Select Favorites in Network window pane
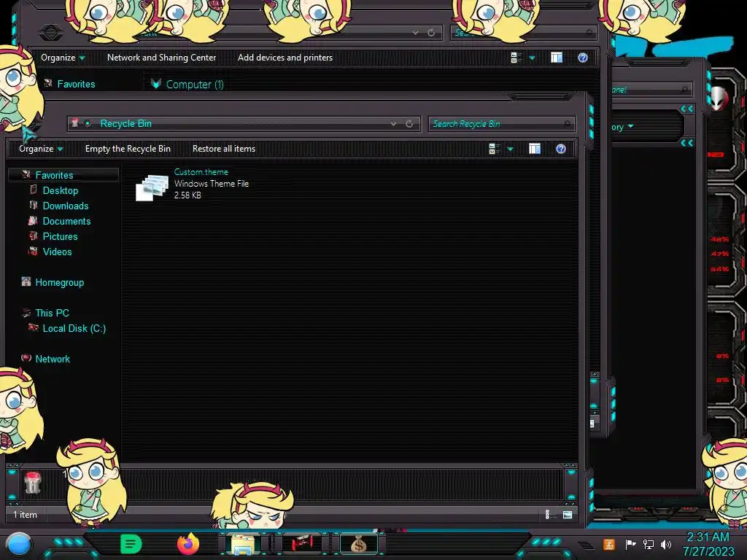The height and width of the screenshot is (560, 747). pyautogui.click(x=76, y=85)
